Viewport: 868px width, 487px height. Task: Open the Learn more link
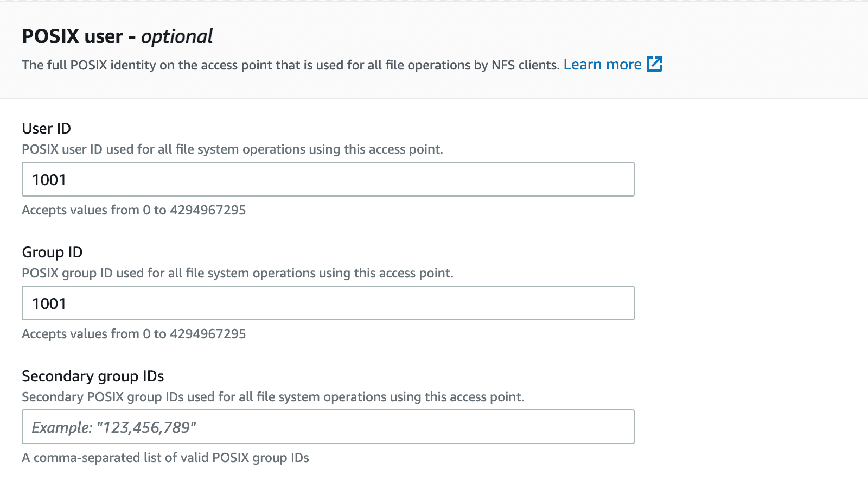[x=612, y=65]
